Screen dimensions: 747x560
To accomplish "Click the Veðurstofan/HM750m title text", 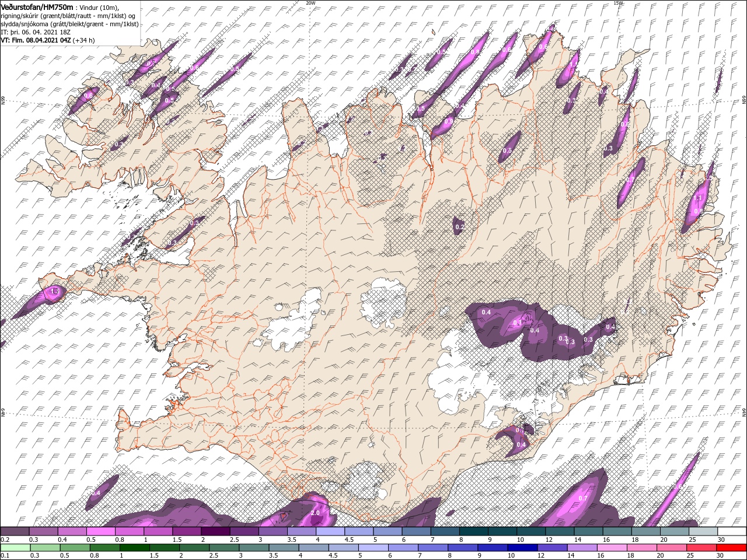I will tap(37, 6).
